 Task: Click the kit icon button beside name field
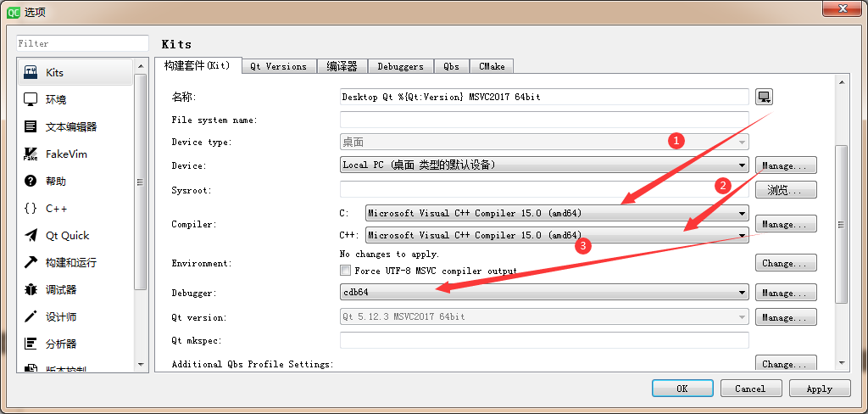764,97
